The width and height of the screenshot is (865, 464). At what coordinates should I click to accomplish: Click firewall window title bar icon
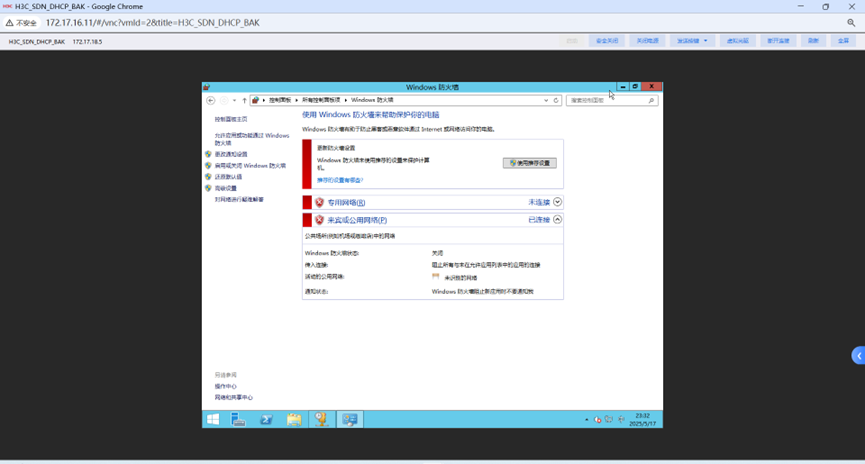[206, 87]
